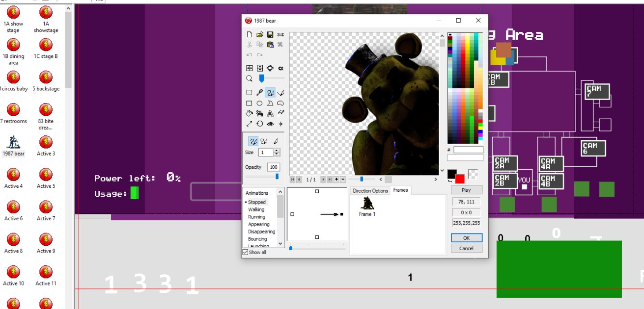This screenshot has width=644, height=309.
Task: Choose the thin pen brush mode option
Action: point(276,141)
